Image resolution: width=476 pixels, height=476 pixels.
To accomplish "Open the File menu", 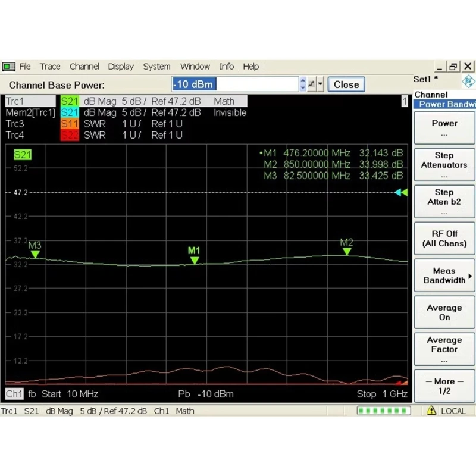I will [25, 67].
